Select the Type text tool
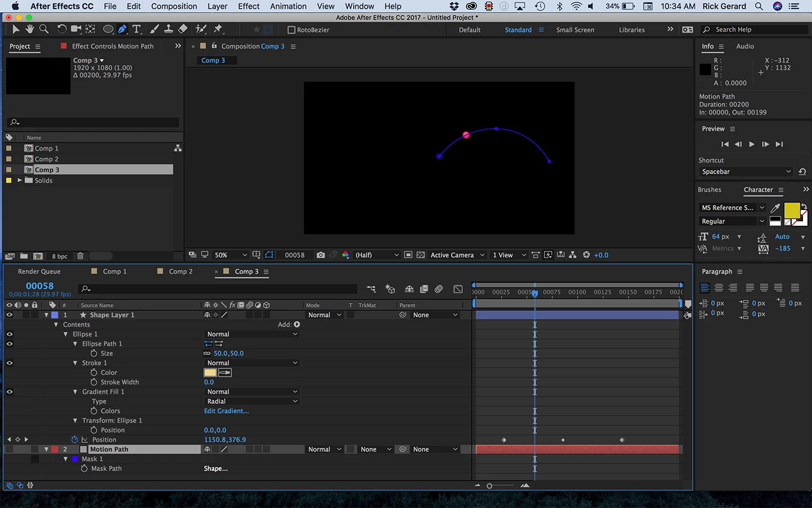This screenshot has width=812, height=508. click(x=136, y=29)
